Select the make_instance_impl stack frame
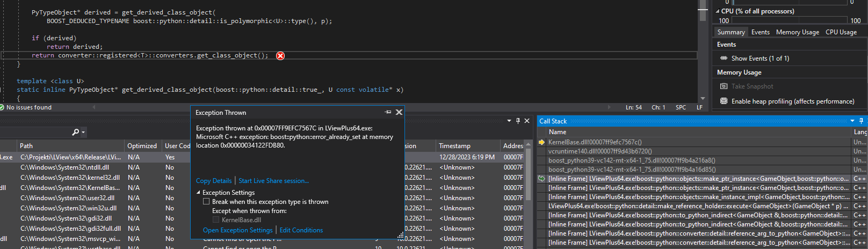Image resolution: width=868 pixels, height=249 pixels. pyautogui.click(x=703, y=197)
